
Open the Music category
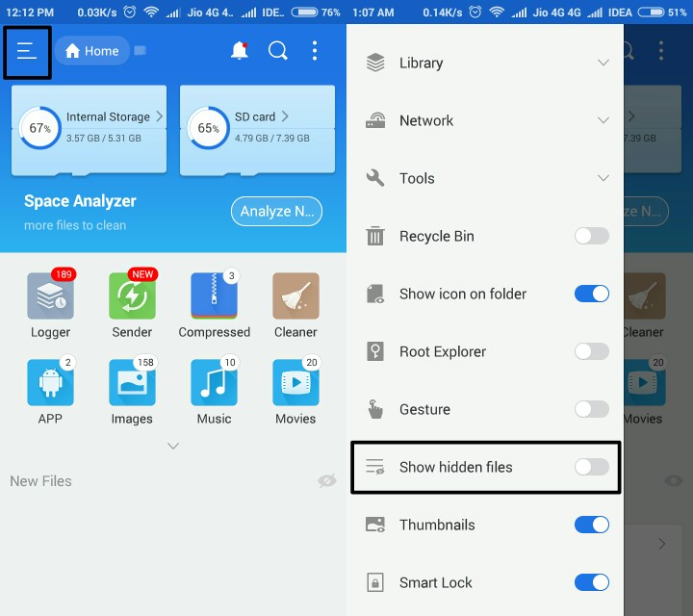point(214,382)
